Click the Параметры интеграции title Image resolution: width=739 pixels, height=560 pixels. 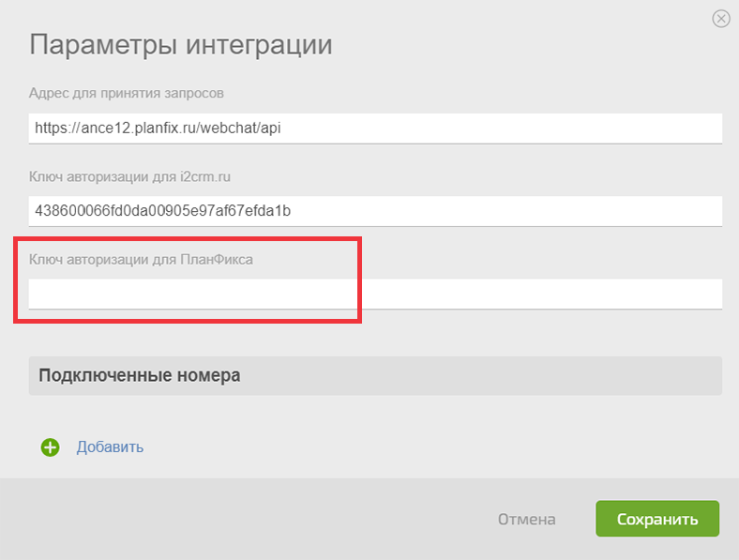181,45
